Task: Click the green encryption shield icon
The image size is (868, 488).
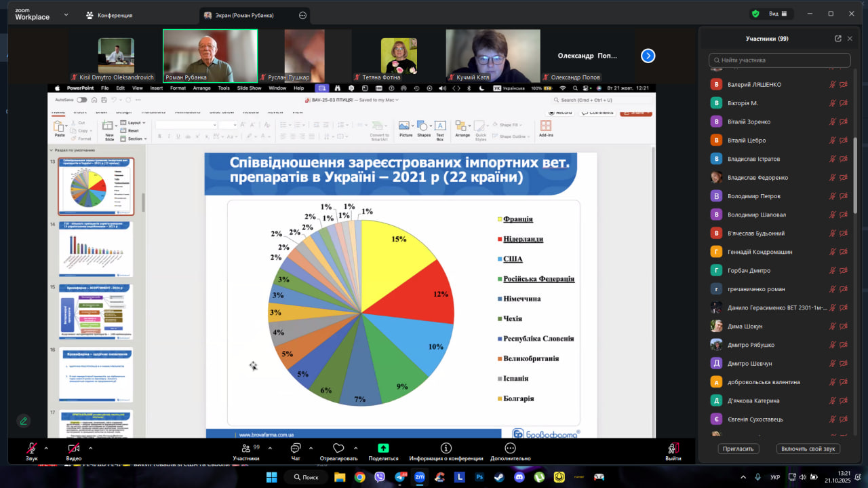Action: point(755,14)
